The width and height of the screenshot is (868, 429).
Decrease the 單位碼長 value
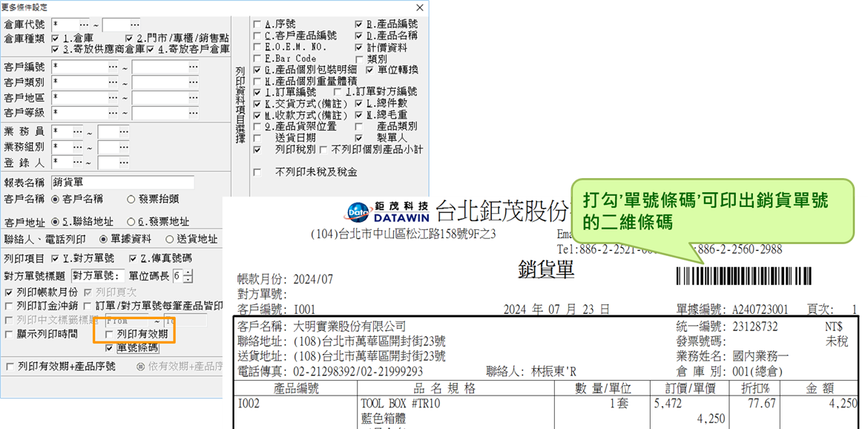(188, 279)
